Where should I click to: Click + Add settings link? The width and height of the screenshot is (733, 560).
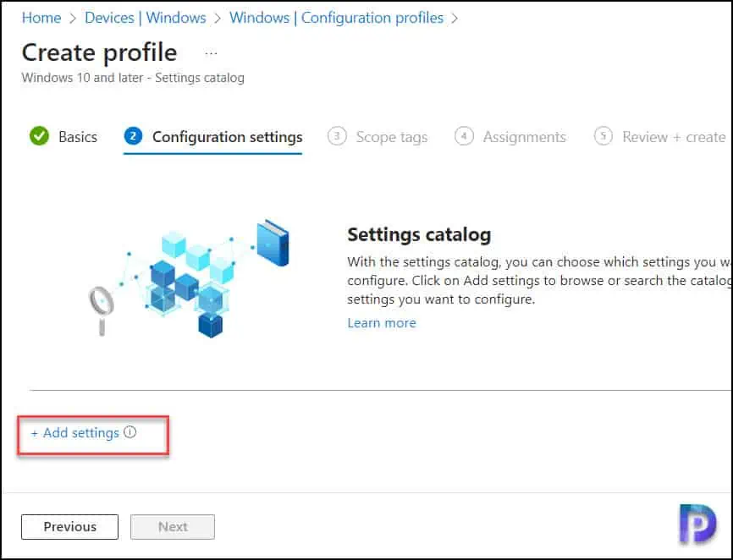click(x=74, y=433)
